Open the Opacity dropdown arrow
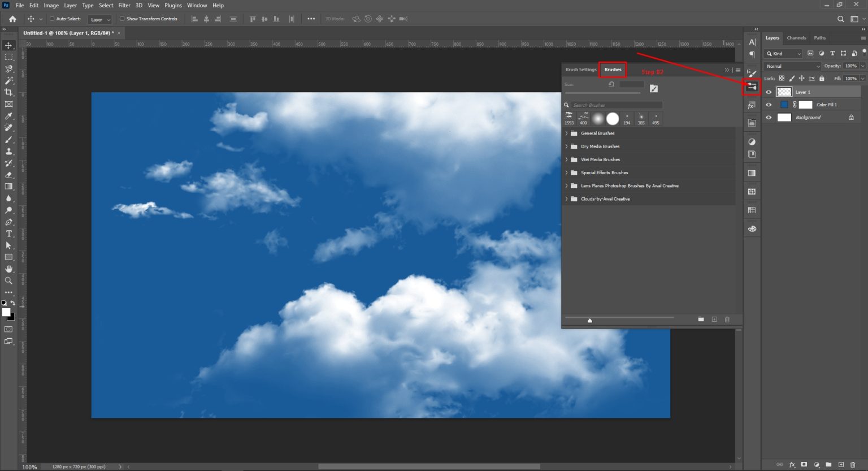The height and width of the screenshot is (471, 868). [862, 66]
